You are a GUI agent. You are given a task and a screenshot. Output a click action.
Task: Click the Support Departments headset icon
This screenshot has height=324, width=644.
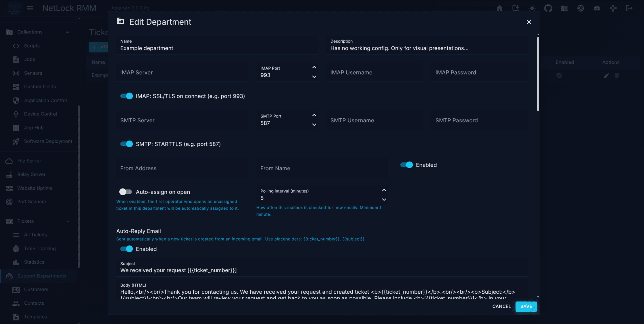point(9,276)
